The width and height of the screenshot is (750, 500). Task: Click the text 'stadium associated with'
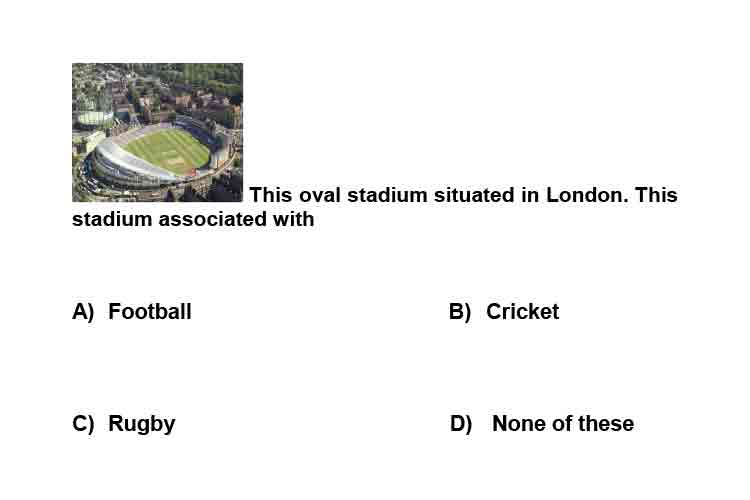tap(193, 219)
